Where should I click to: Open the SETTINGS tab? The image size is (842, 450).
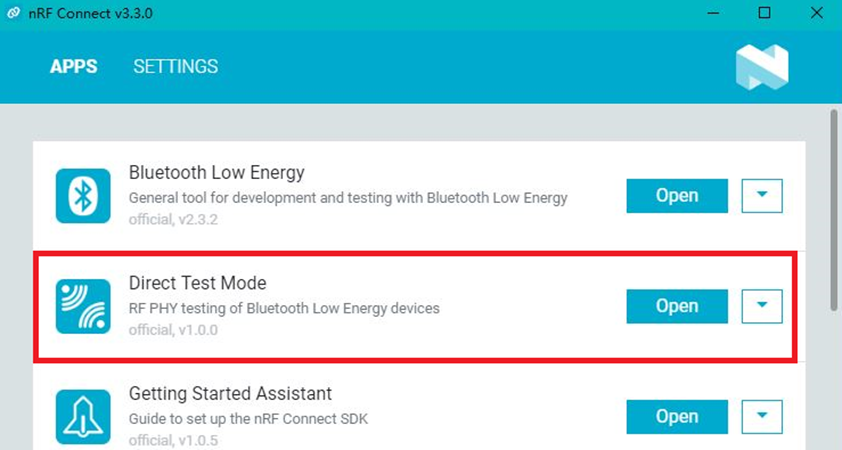pyautogui.click(x=175, y=67)
